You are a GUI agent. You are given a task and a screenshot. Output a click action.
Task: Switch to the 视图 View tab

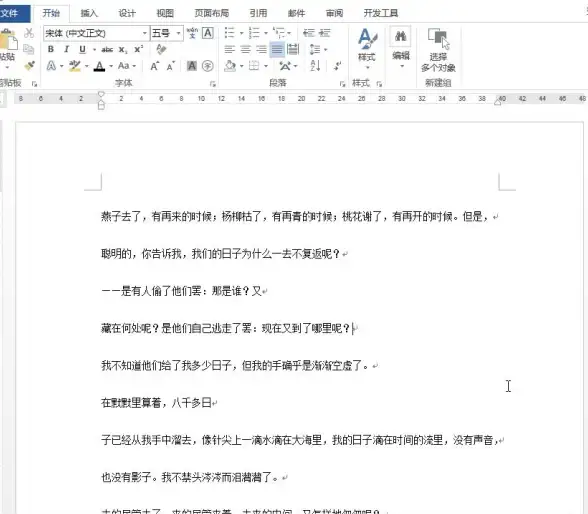(165, 13)
